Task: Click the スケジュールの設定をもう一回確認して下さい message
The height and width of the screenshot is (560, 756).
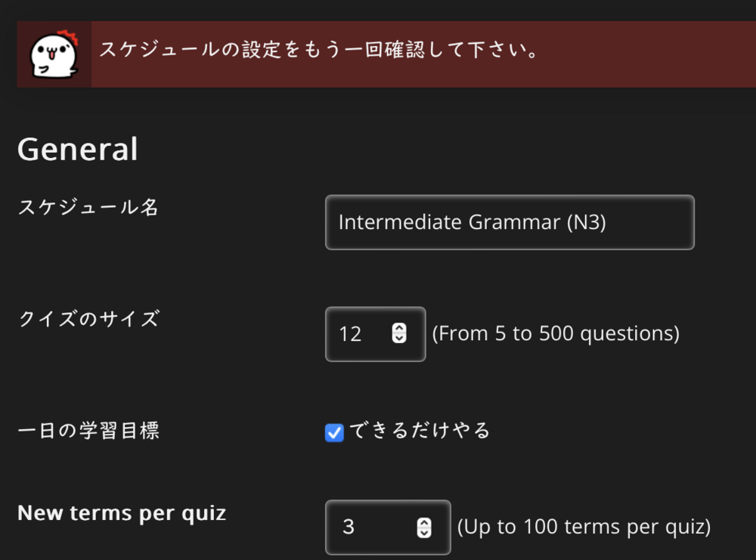Action: coord(318,50)
